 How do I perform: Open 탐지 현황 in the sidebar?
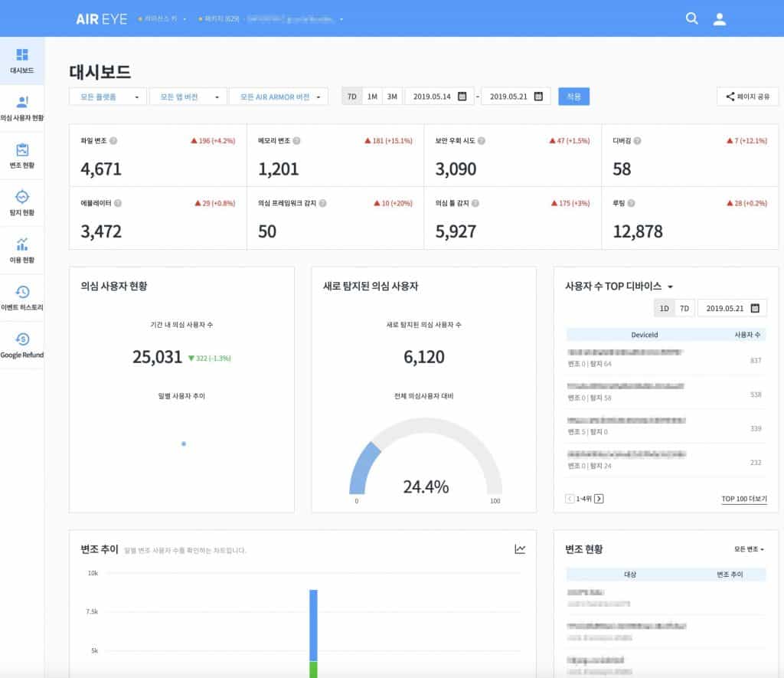coord(22,203)
